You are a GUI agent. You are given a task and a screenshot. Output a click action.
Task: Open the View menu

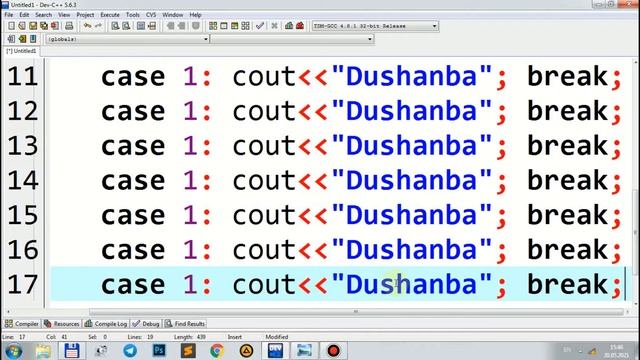click(x=64, y=15)
